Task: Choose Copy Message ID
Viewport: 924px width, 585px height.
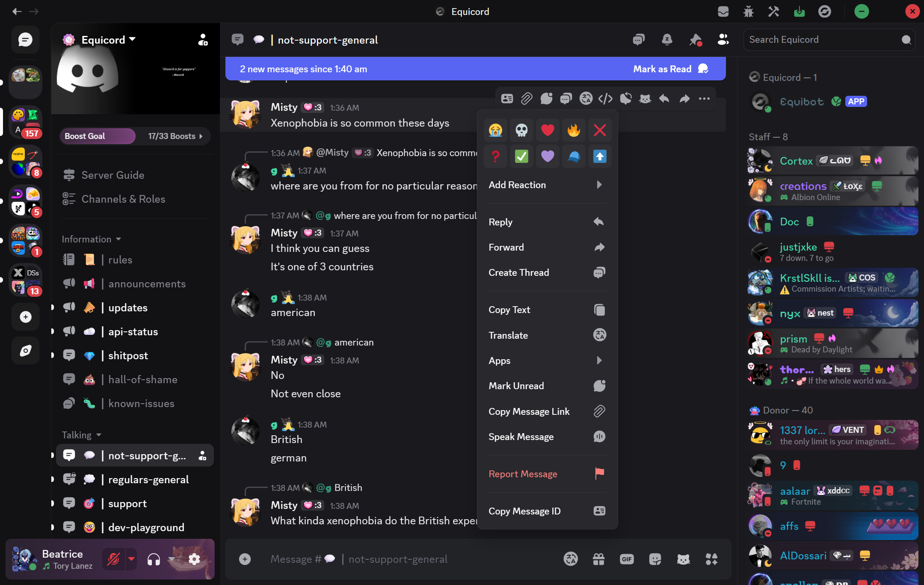Action: tap(548, 511)
